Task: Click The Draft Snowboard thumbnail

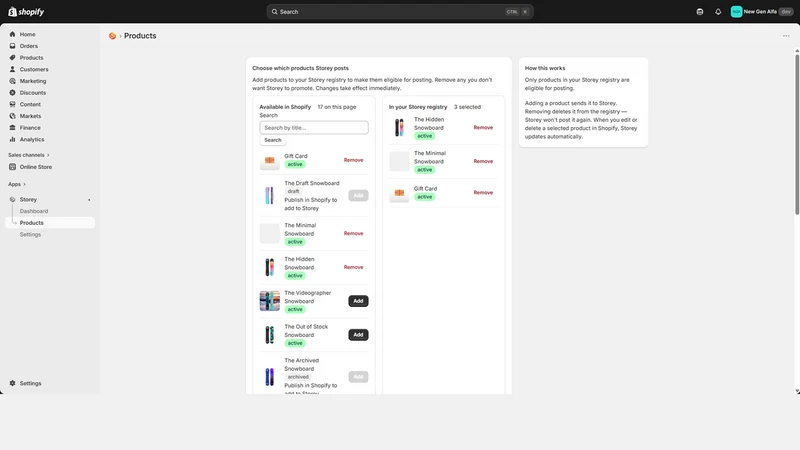Action: point(269,195)
